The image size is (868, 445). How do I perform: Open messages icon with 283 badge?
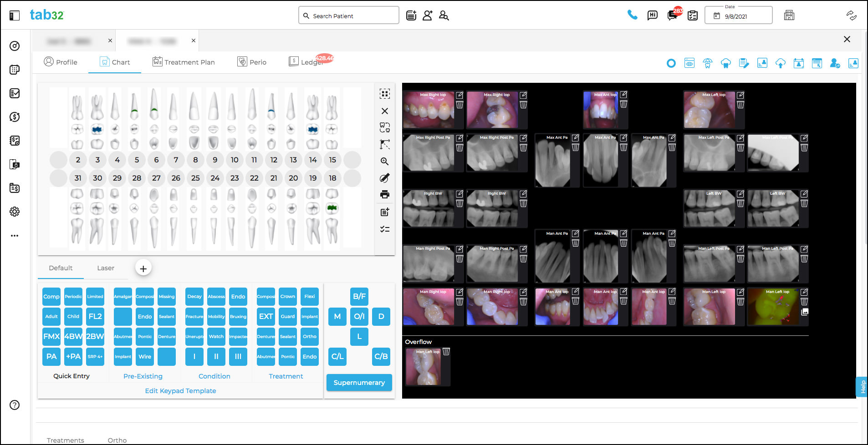click(x=673, y=15)
